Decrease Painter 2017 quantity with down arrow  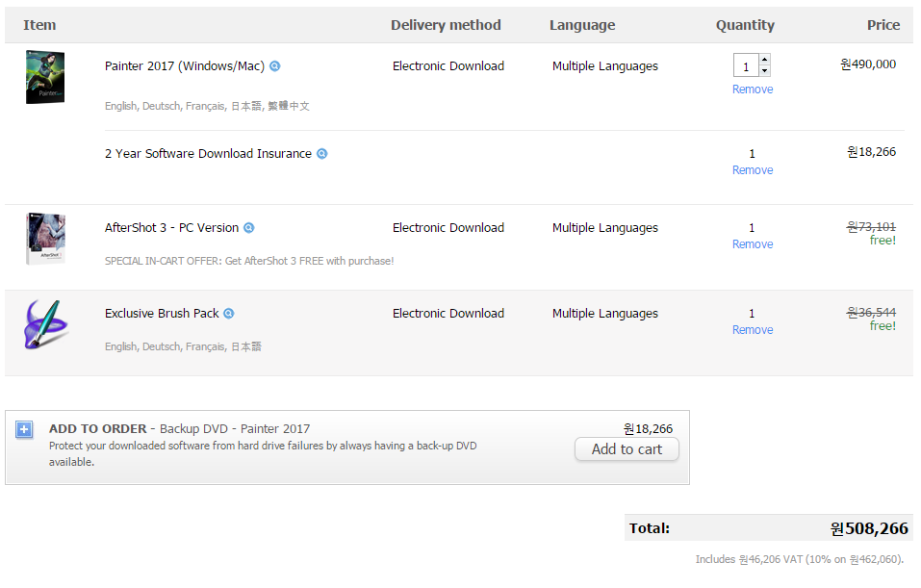point(764,71)
